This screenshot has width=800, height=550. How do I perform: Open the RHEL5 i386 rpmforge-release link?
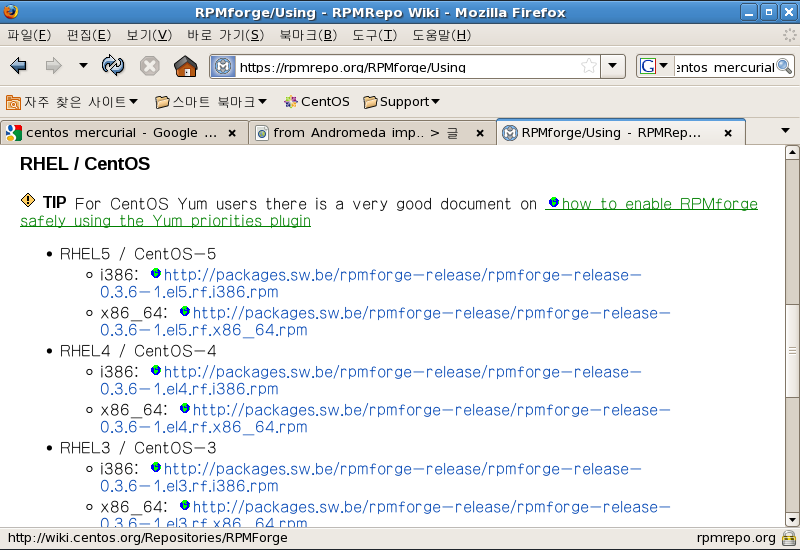coord(370,283)
